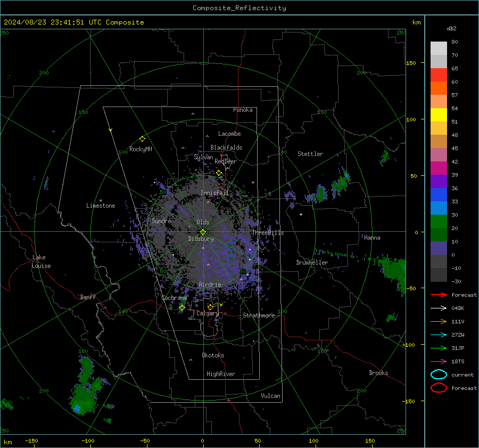Select the light gray 70-80 dBZ swatch
This screenshot has width=479, height=448.
point(439,48)
